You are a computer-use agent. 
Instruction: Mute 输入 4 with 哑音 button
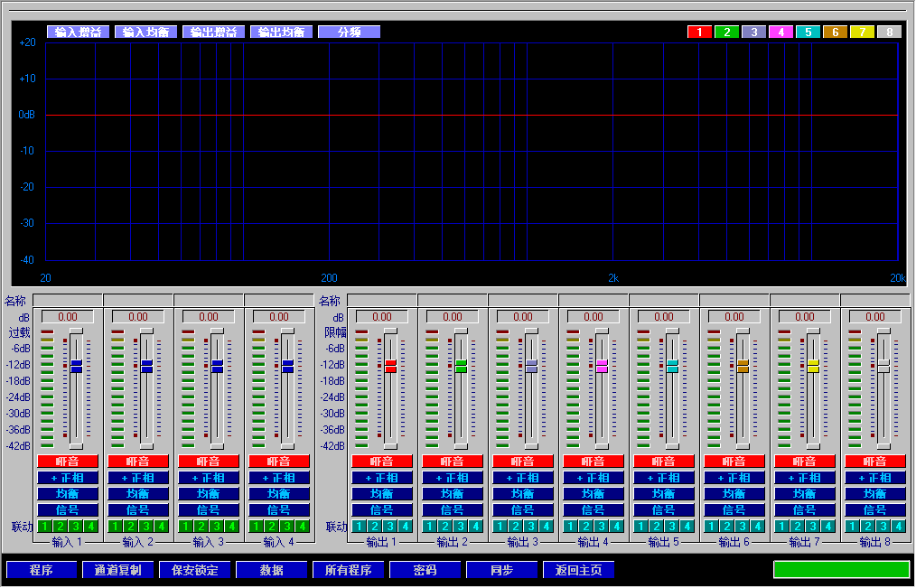coord(278,462)
